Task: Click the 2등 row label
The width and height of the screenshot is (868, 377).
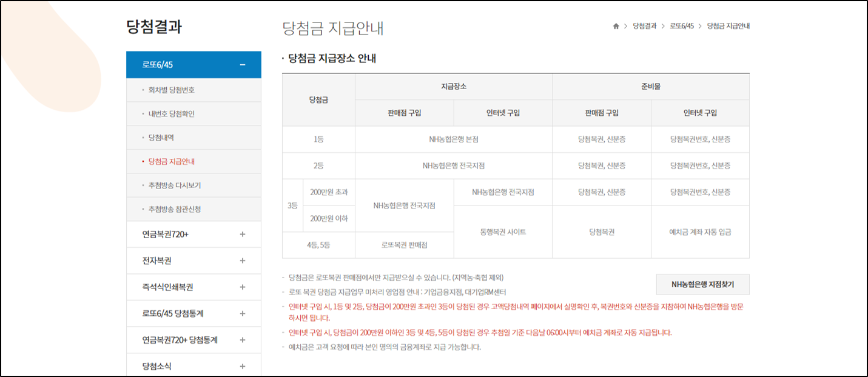Action: [x=318, y=165]
